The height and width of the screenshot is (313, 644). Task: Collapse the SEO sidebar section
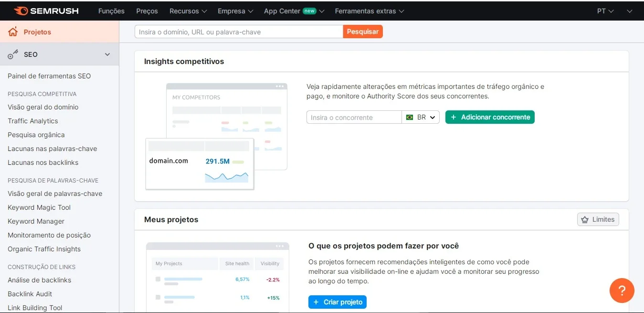107,54
